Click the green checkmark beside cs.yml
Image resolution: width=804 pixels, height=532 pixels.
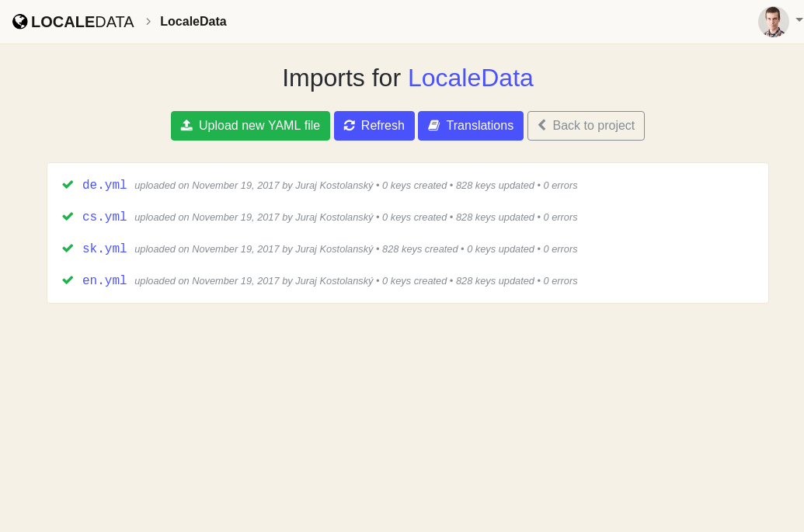tap(68, 216)
